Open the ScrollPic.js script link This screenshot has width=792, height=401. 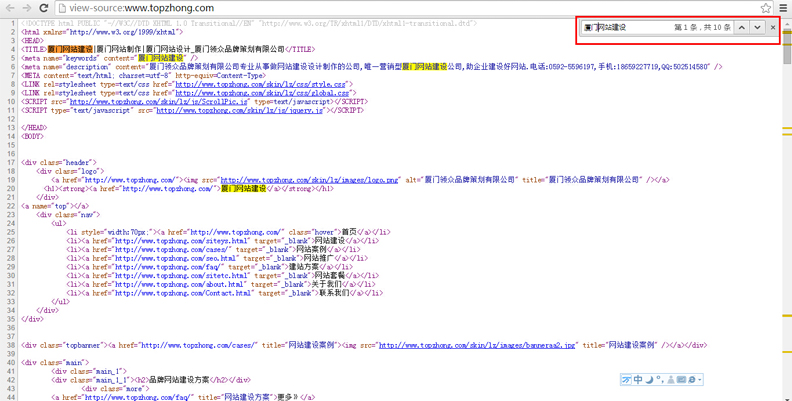pos(159,102)
